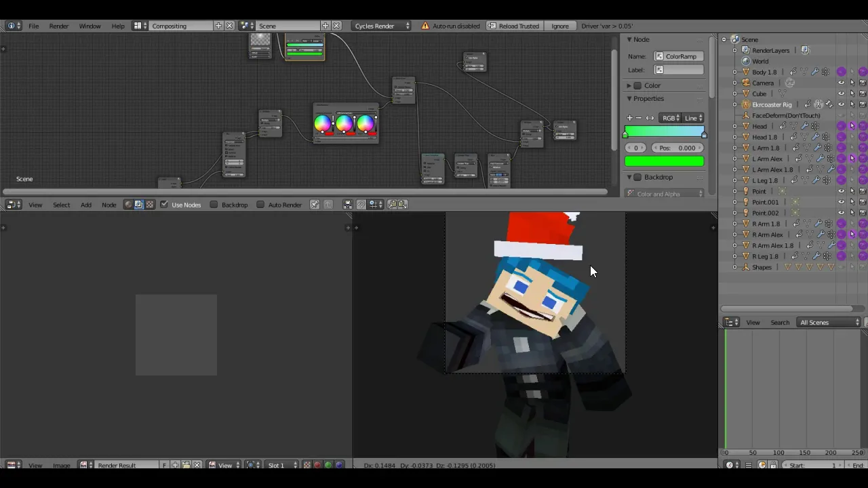868x488 pixels.
Task: Click the green color stop swatch
Action: click(x=665, y=161)
